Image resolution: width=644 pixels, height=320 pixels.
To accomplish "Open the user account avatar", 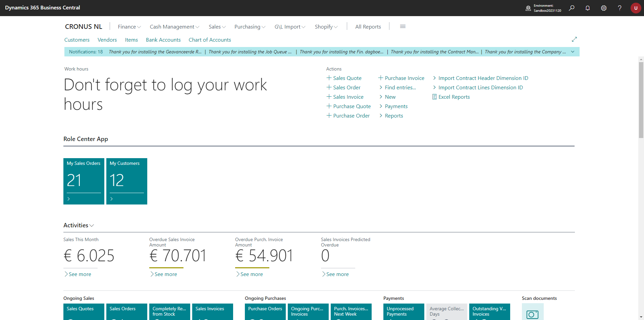I will (636, 8).
